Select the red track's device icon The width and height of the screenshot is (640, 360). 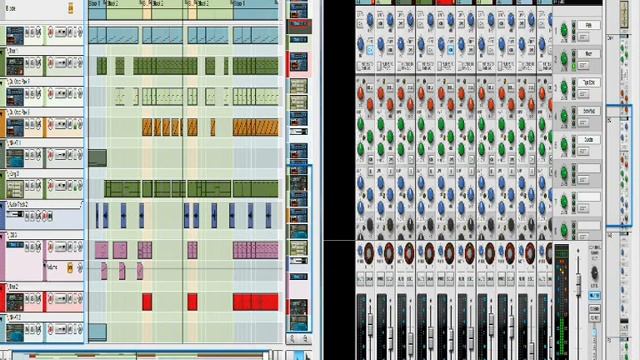(x=15, y=301)
